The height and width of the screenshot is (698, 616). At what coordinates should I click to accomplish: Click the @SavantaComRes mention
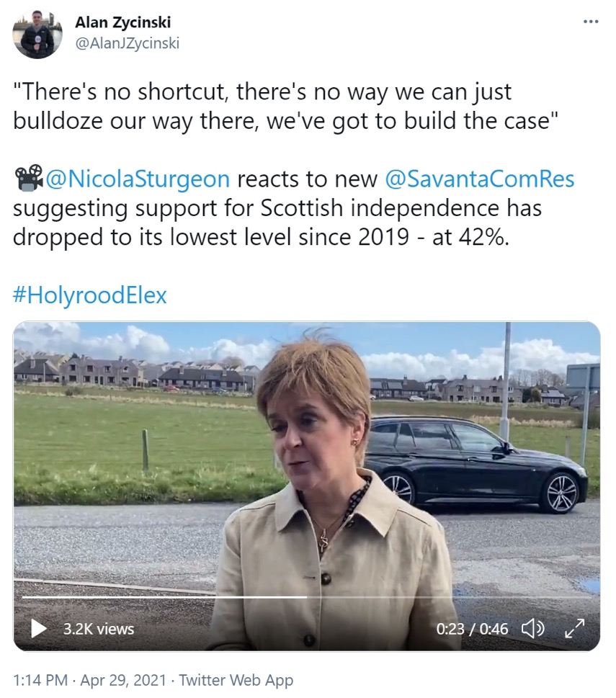click(480, 179)
